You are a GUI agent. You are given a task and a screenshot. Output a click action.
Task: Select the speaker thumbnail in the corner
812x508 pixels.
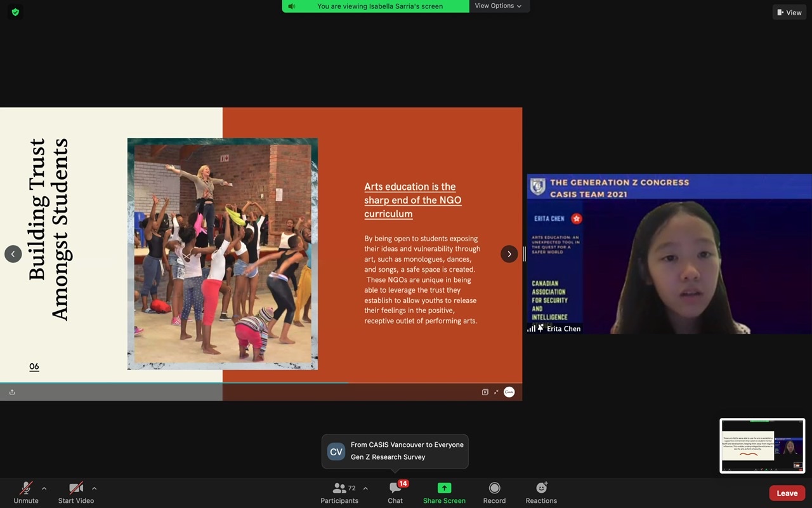point(762,446)
